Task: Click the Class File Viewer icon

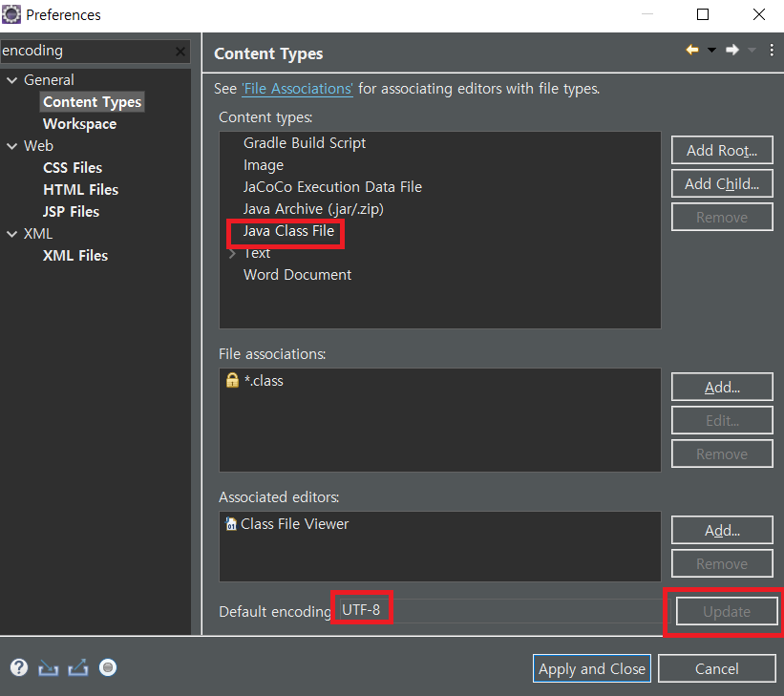Action: coord(230,523)
